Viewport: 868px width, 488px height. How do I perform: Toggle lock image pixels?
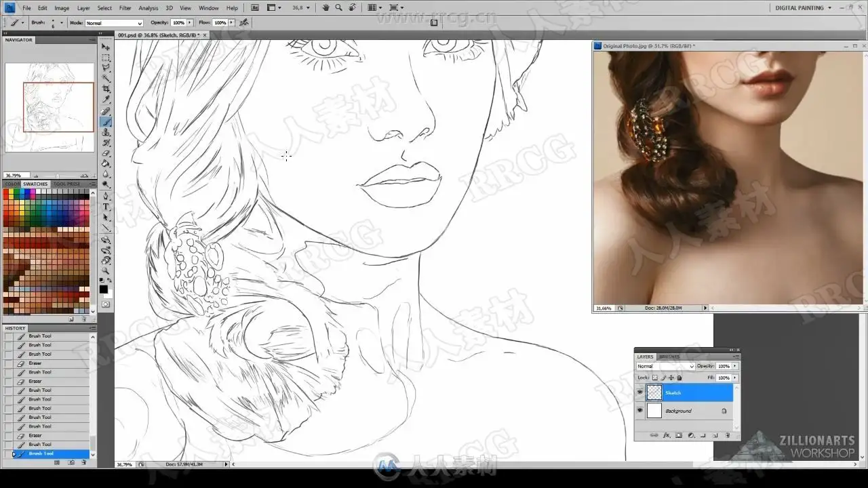coord(663,378)
